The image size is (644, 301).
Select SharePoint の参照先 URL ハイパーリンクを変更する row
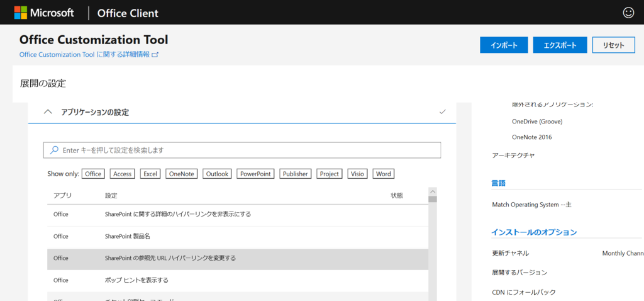coord(238,258)
